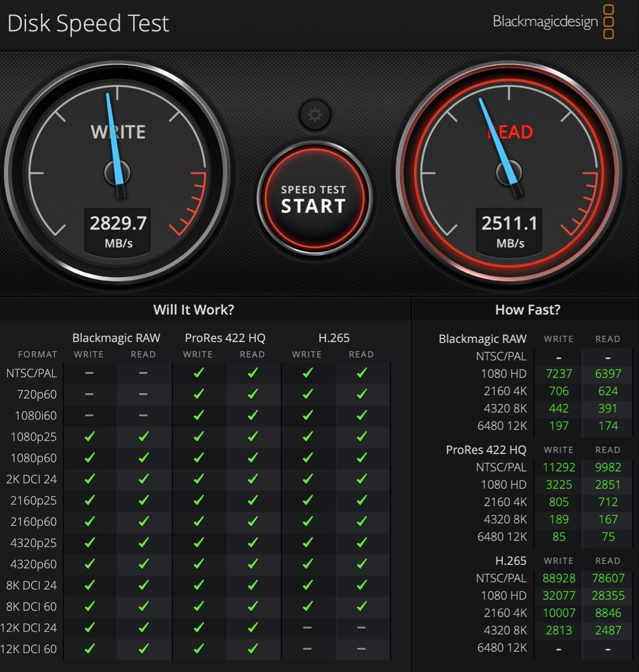Click ProRes 2160 4K read value 712
The height and width of the screenshot is (672, 639).
pos(608,502)
